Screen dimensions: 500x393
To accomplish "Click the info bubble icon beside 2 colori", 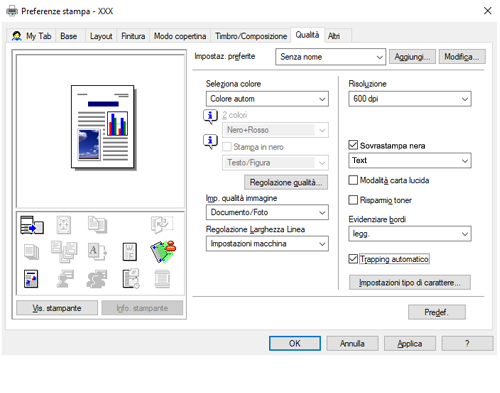I will 210,117.
